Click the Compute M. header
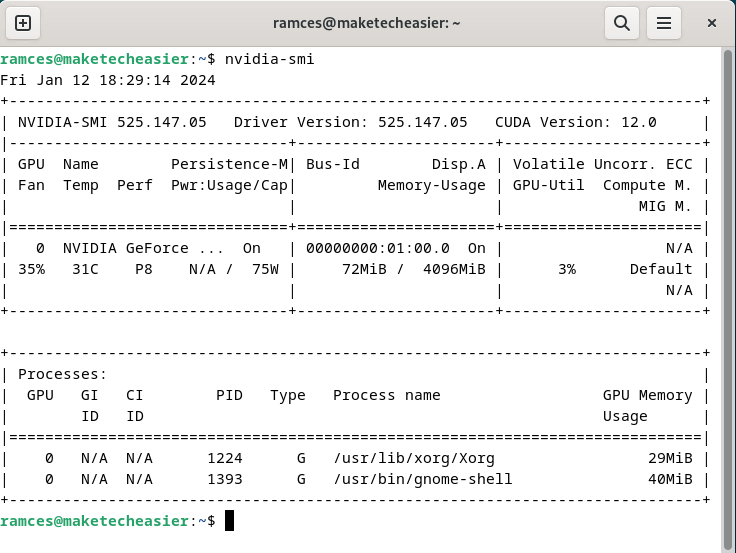 pos(647,185)
